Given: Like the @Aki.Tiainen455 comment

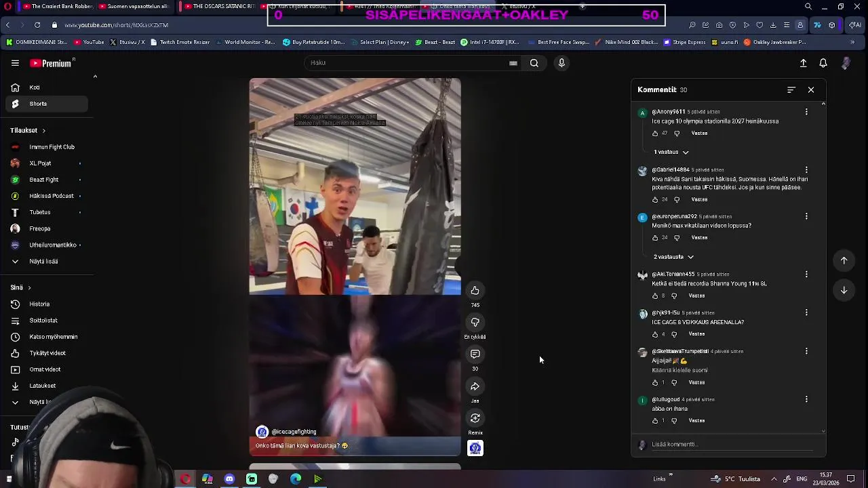Looking at the screenshot, I should pyautogui.click(x=655, y=296).
